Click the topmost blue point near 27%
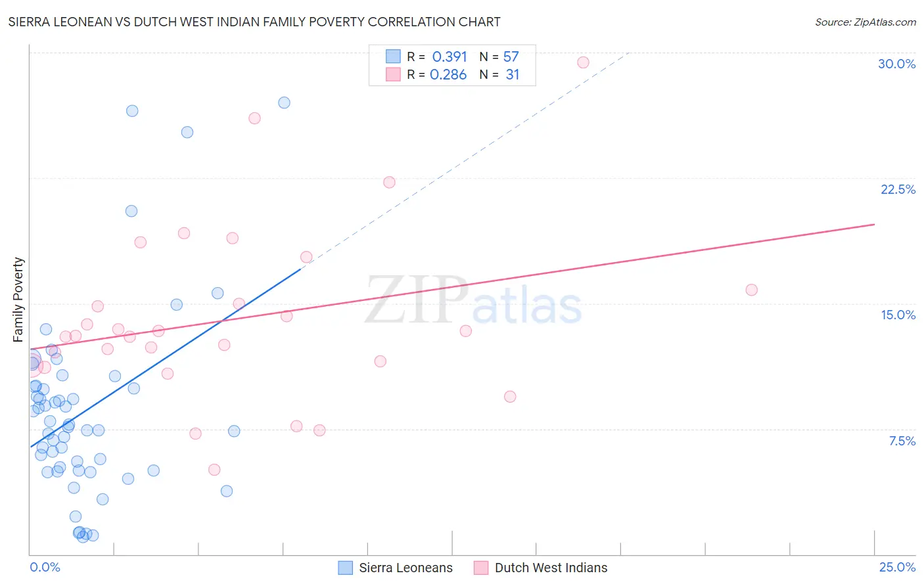The width and height of the screenshot is (924, 586). pyautogui.click(x=284, y=102)
